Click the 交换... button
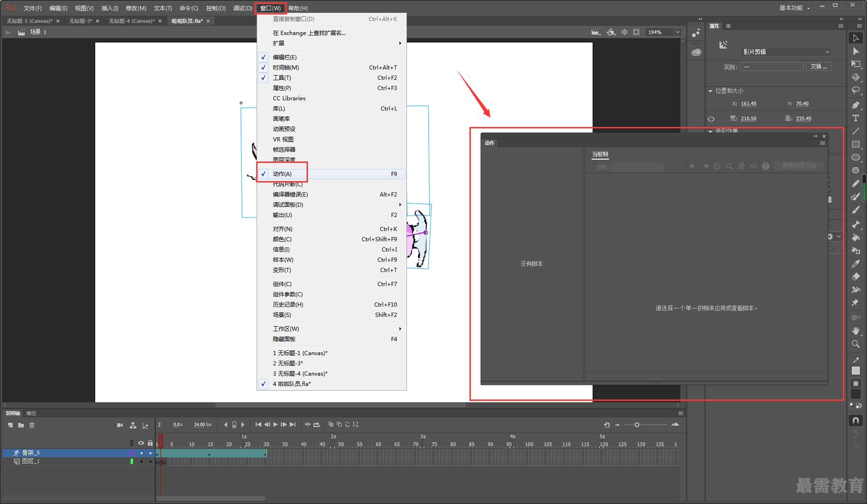Screen dimensions: 867x504 [819, 67]
